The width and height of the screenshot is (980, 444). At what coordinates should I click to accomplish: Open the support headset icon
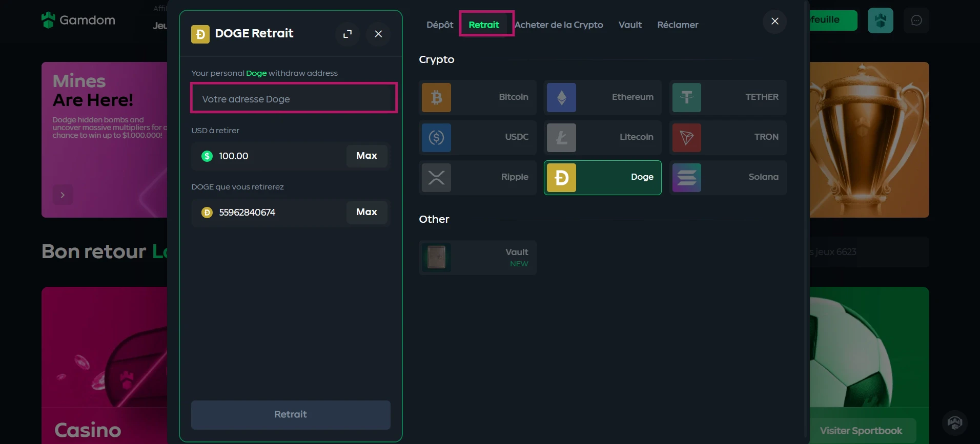(x=954, y=423)
